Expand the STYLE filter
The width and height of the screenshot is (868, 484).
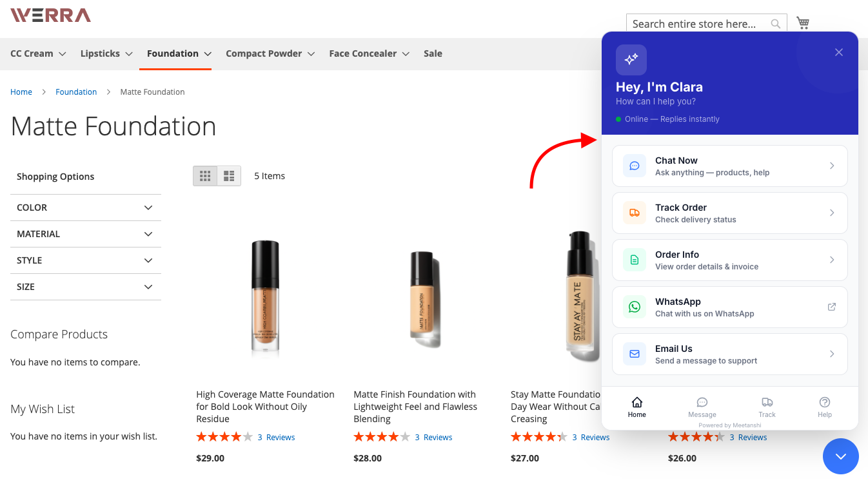pyautogui.click(x=86, y=260)
